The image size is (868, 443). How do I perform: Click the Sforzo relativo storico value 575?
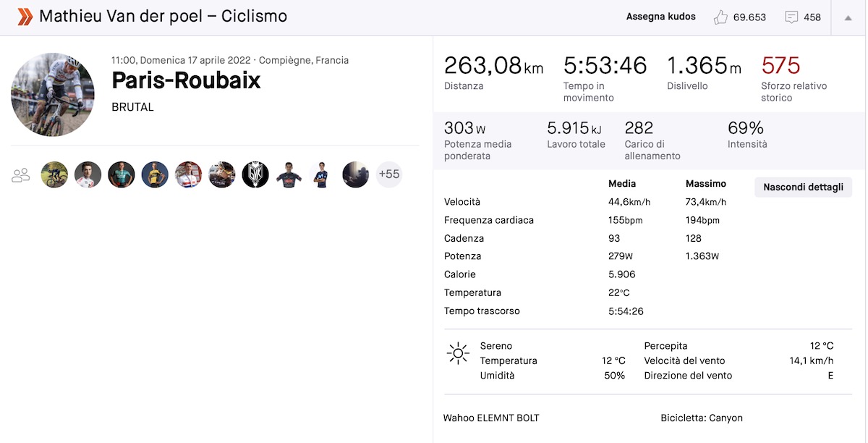(780, 66)
